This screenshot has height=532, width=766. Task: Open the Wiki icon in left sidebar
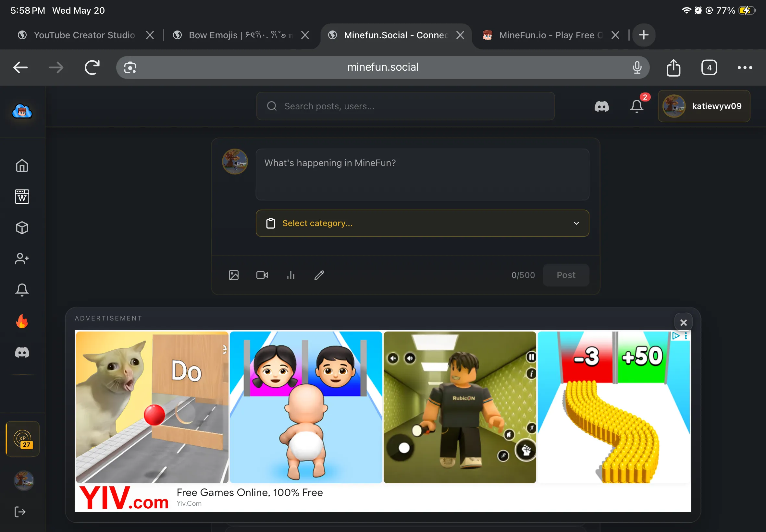click(22, 197)
